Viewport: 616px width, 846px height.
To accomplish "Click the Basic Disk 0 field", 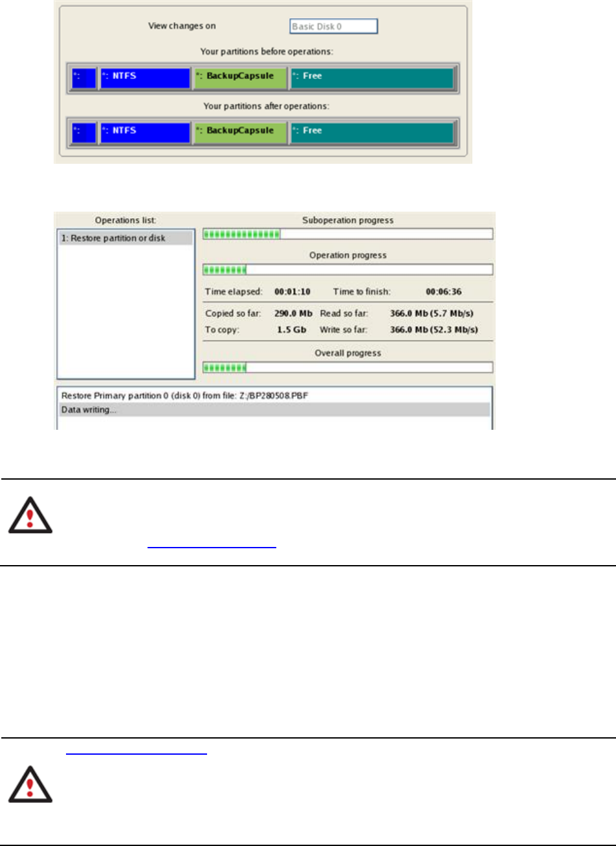I will pyautogui.click(x=333, y=26).
